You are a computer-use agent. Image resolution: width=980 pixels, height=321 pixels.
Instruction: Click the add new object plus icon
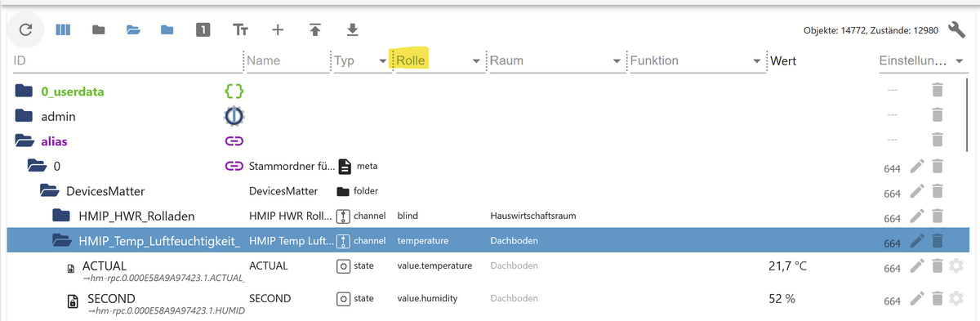(278, 30)
